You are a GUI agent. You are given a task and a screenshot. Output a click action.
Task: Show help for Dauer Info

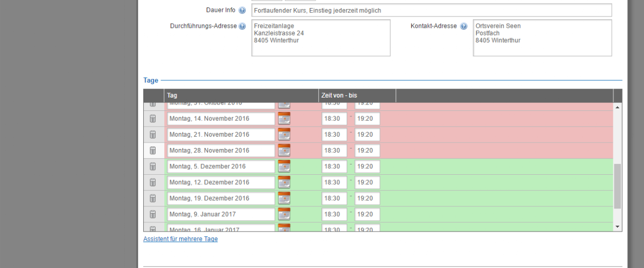(242, 11)
